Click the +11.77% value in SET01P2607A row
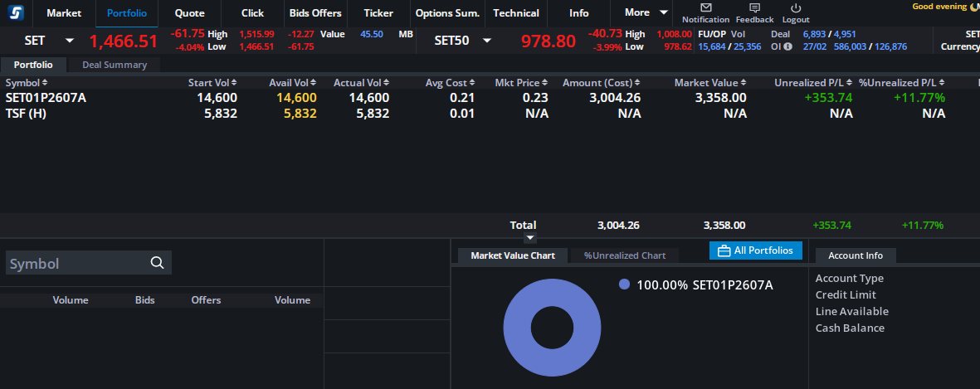Viewport: 980px width, 389px height. point(919,97)
